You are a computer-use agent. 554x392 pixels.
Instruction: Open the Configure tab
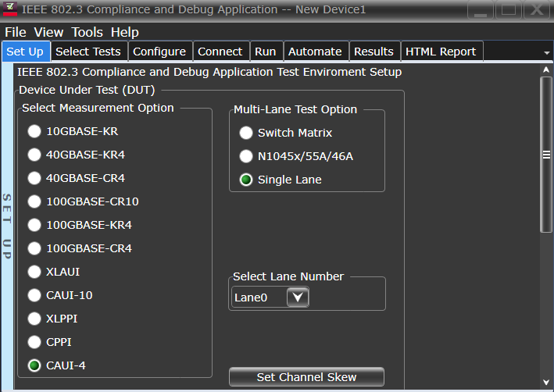click(x=159, y=52)
